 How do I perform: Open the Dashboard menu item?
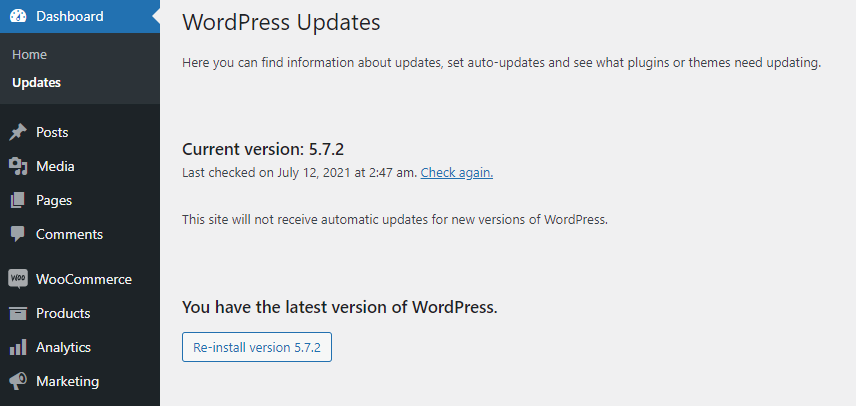coord(69,16)
